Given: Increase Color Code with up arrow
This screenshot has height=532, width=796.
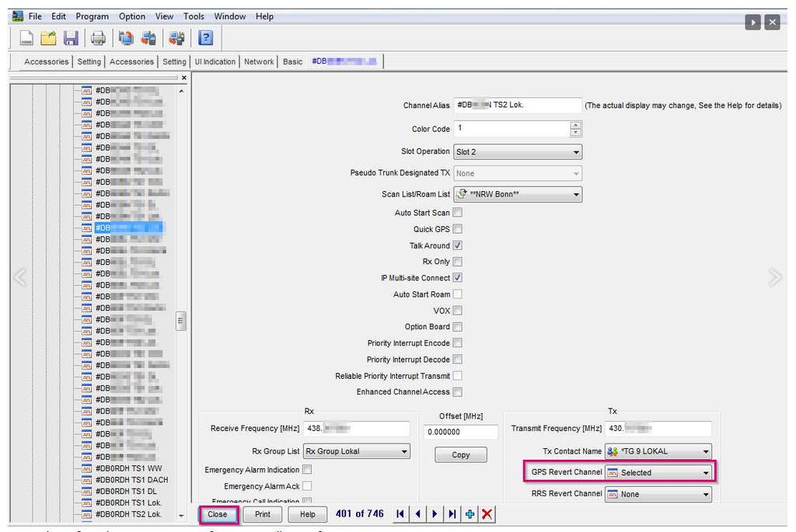Looking at the screenshot, I should point(575,125).
